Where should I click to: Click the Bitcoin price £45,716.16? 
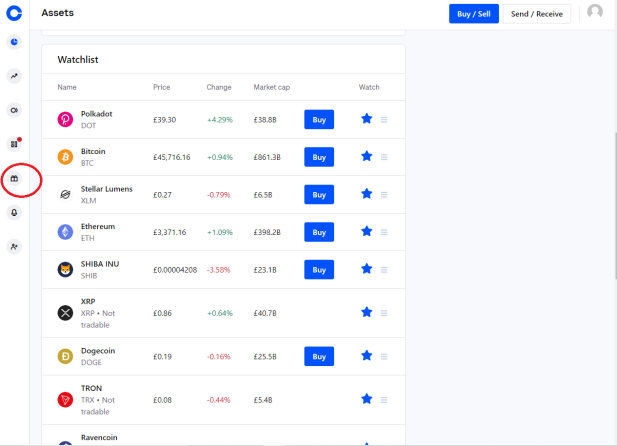click(x=172, y=157)
